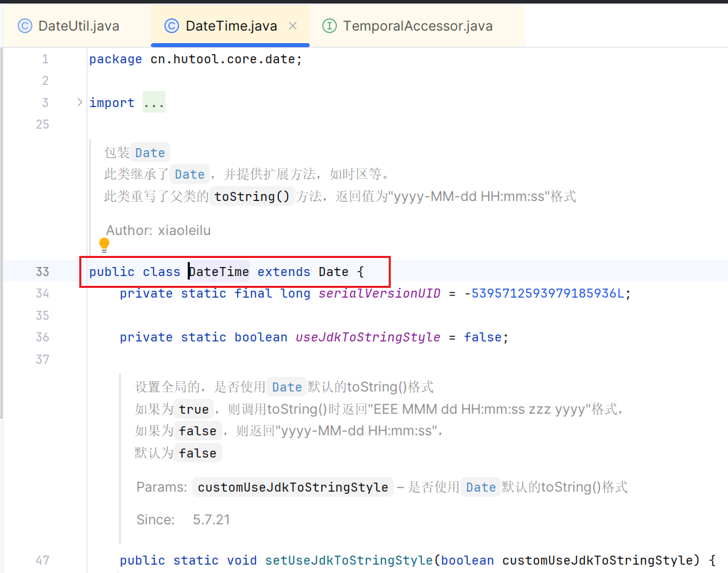Image resolution: width=728 pixels, height=573 pixels.
Task: Click line number 47 in the gutter
Action: point(42,560)
